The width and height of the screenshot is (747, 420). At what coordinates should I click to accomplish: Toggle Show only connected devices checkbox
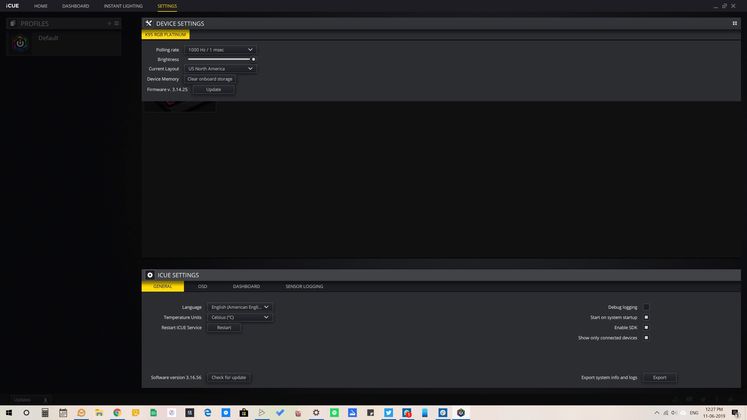pos(646,338)
